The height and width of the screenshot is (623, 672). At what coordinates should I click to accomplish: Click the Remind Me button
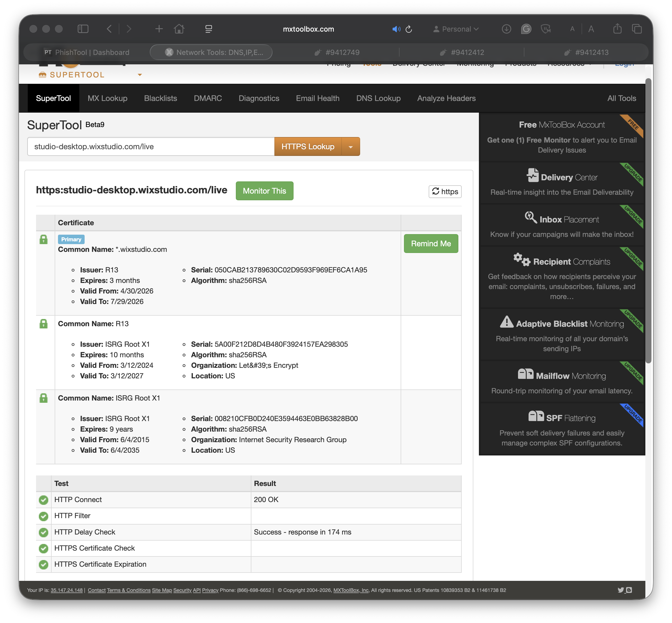431,243
